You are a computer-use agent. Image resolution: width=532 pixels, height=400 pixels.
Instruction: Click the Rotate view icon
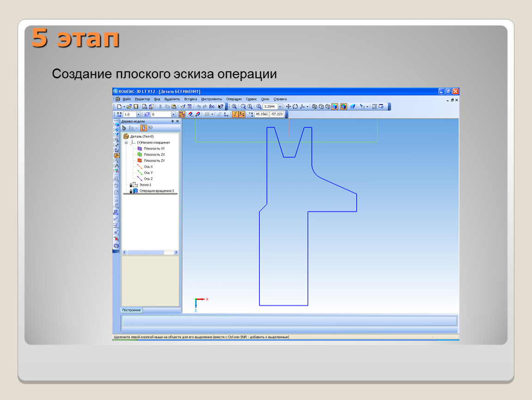(x=295, y=106)
